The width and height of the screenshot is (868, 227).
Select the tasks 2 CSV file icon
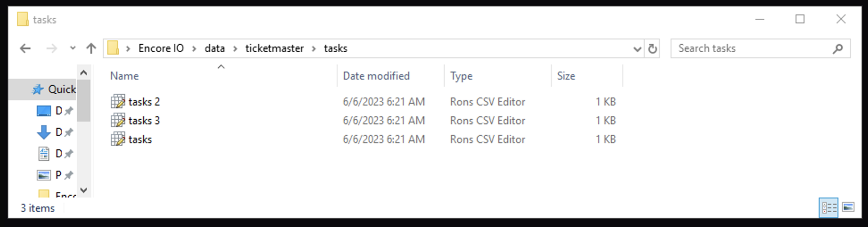118,102
